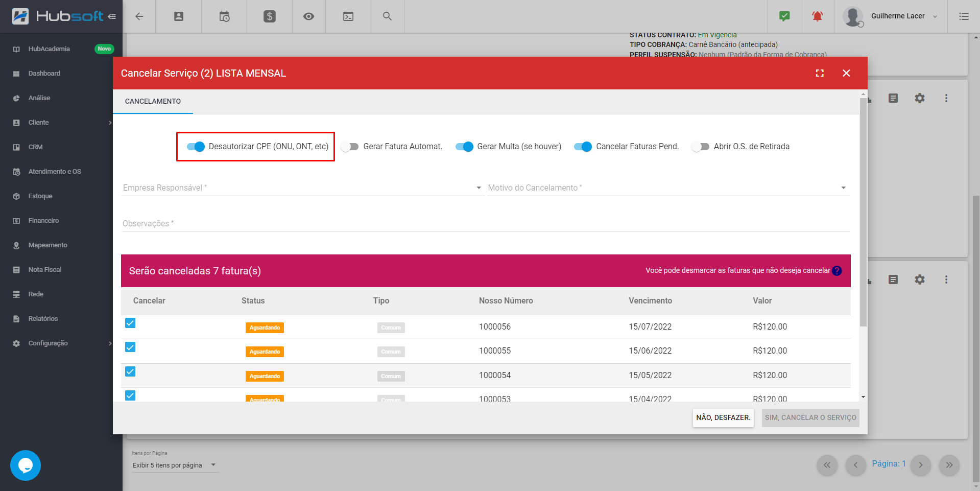980x491 pixels.
Task: Collapse sidebar with Hubsoft menu arrow
Action: click(112, 16)
